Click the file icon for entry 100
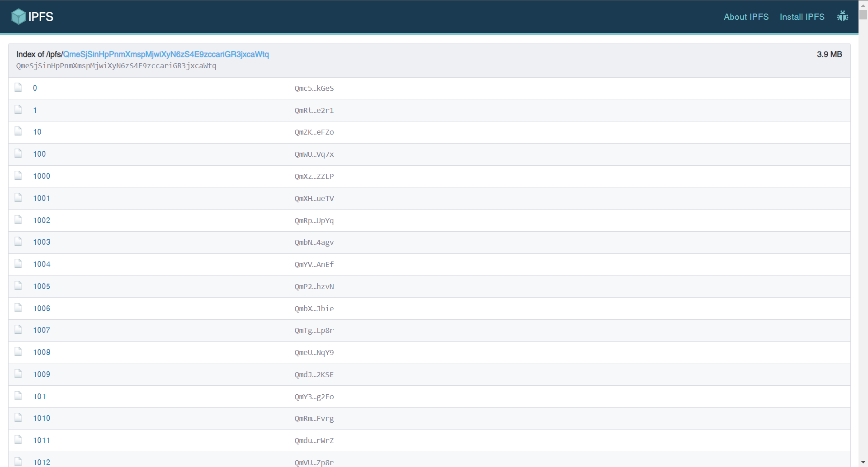868x467 pixels. point(18,153)
